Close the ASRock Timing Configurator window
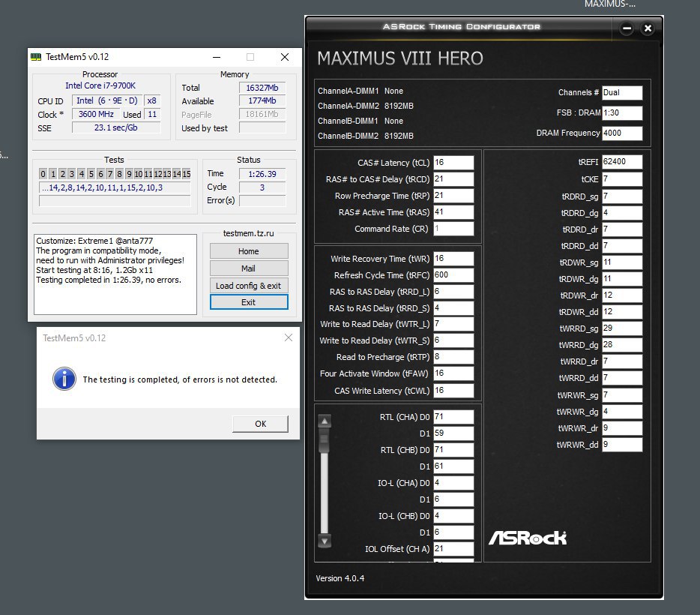This screenshot has width=700, height=615. [648, 28]
